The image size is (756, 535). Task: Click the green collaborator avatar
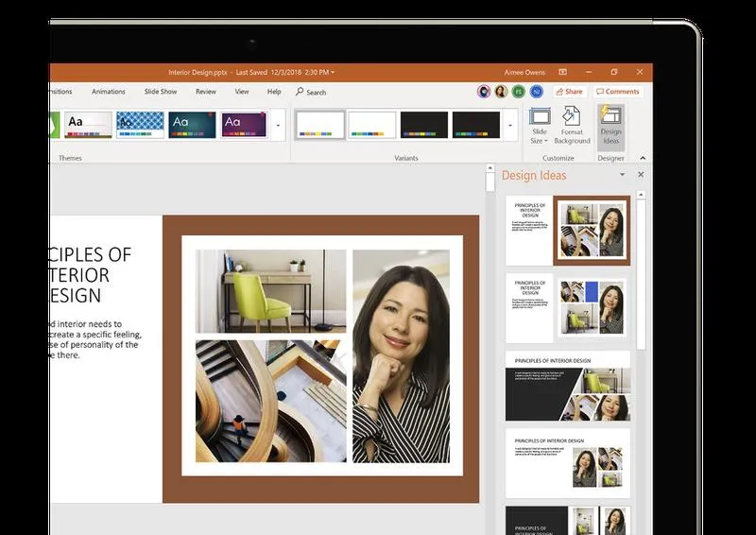point(519,91)
